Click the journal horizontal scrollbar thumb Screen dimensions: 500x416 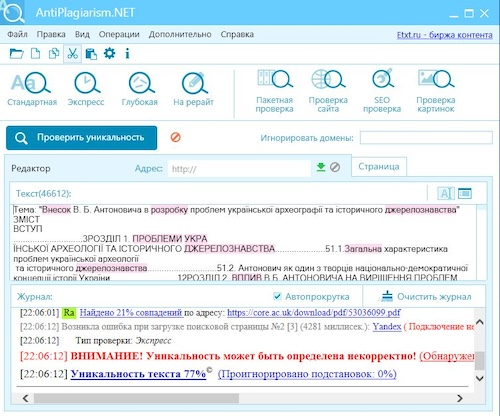click(x=136, y=398)
